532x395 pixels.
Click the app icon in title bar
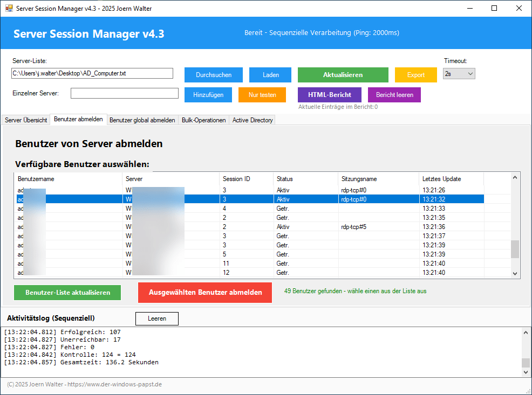(9, 9)
